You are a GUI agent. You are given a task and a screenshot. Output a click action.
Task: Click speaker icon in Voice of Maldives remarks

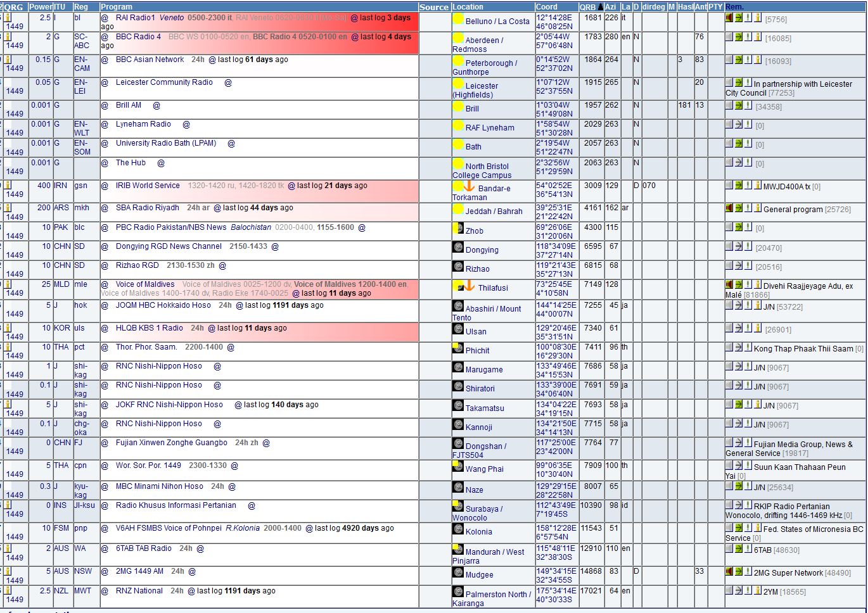pyautogui.click(x=729, y=284)
